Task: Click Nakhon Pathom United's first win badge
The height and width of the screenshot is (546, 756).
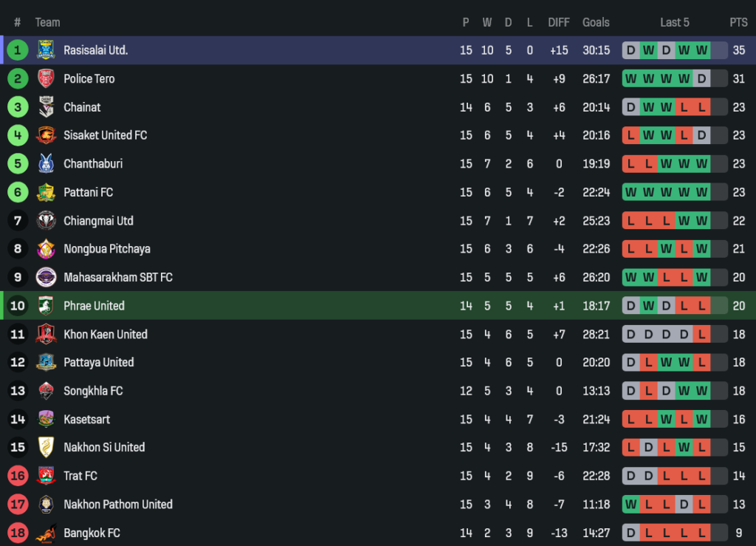Action: coord(630,505)
